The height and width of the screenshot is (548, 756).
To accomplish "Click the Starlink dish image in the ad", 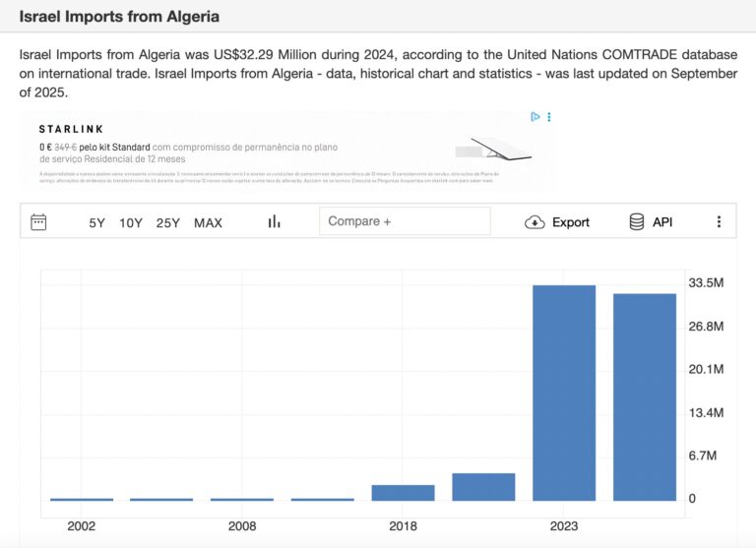I will 492,150.
